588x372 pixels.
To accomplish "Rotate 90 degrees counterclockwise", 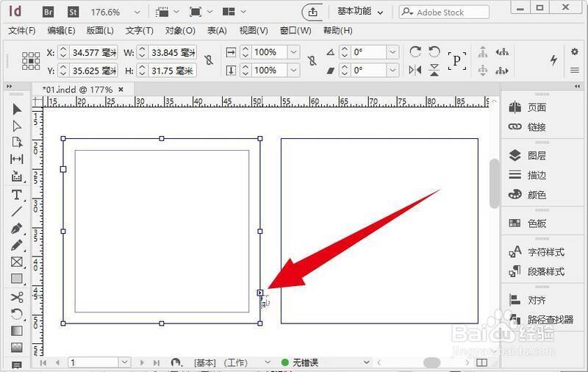I will 434,51.
